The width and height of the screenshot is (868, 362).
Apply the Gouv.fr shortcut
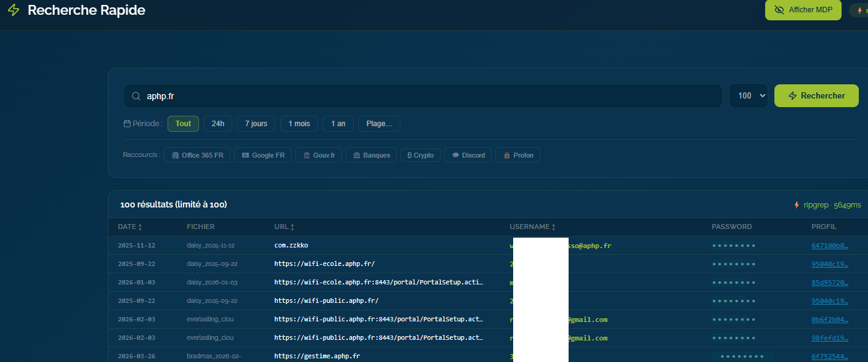(318, 155)
